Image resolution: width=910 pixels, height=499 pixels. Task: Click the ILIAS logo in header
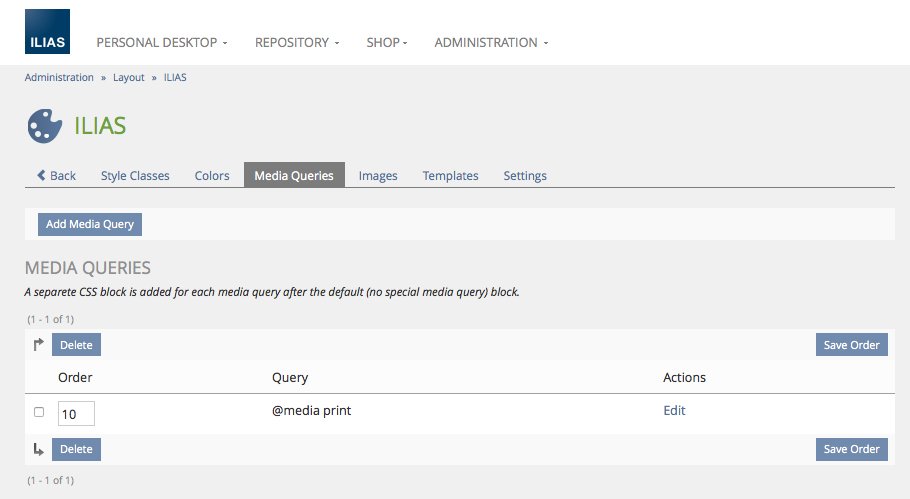coord(47,32)
